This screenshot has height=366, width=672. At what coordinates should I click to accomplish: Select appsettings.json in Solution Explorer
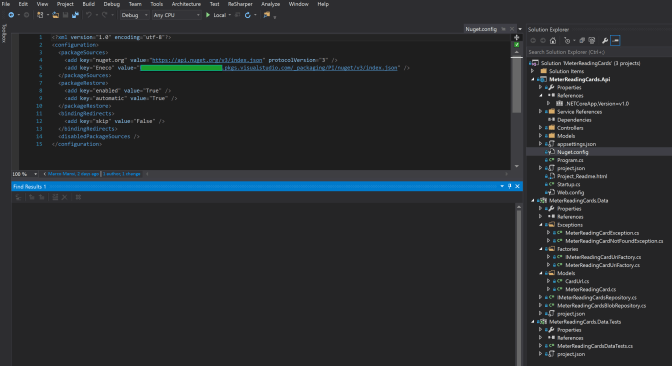(x=576, y=144)
